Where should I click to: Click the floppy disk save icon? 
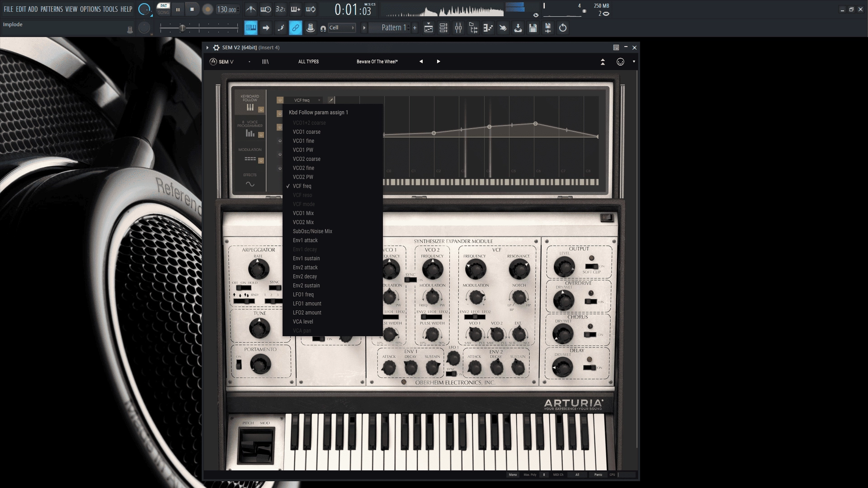[533, 28]
